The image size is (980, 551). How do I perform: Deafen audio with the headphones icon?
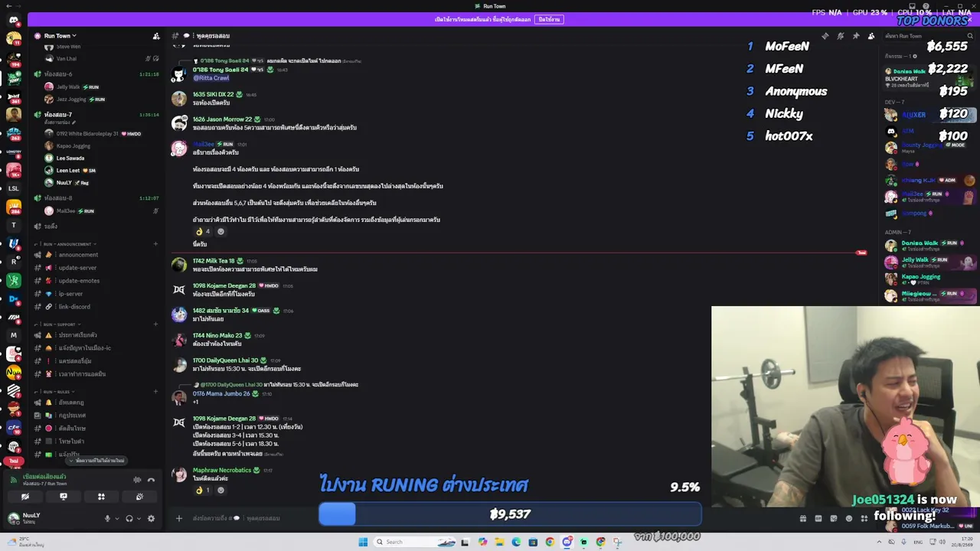[x=129, y=518]
